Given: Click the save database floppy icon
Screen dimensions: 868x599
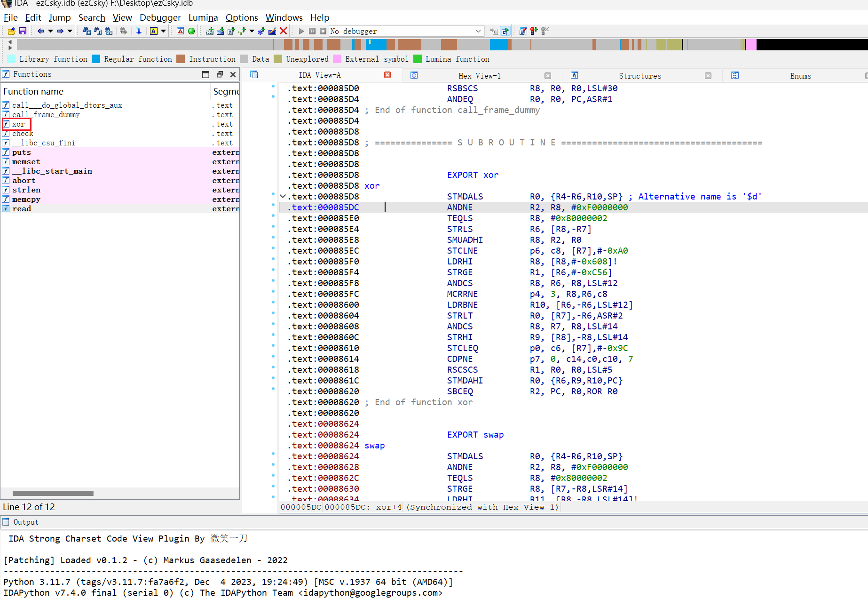Looking at the screenshot, I should pos(23,31).
